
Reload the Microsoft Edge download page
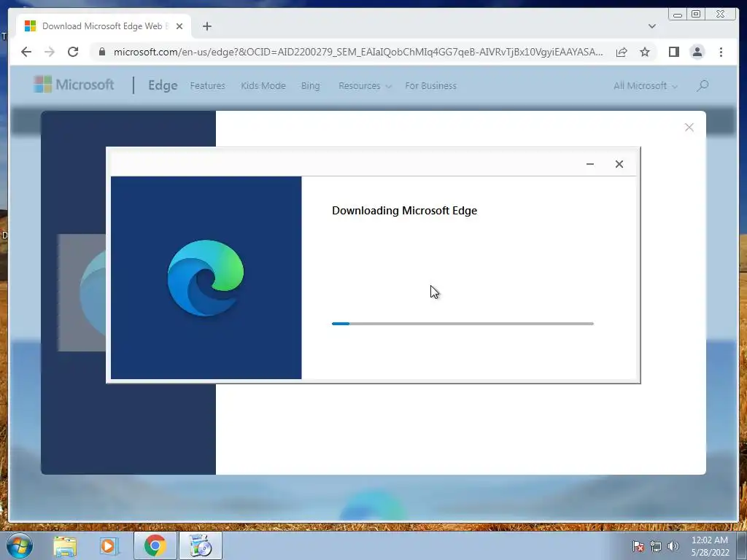[x=73, y=52]
